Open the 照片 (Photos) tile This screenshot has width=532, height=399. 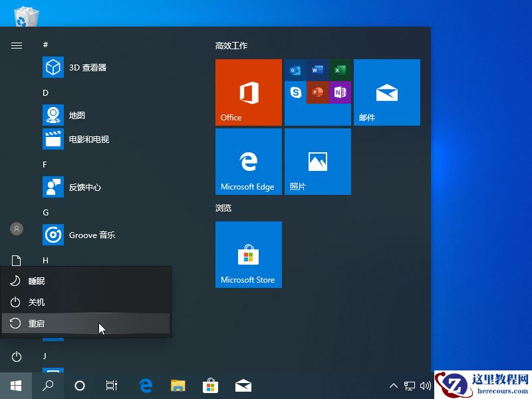tap(317, 161)
